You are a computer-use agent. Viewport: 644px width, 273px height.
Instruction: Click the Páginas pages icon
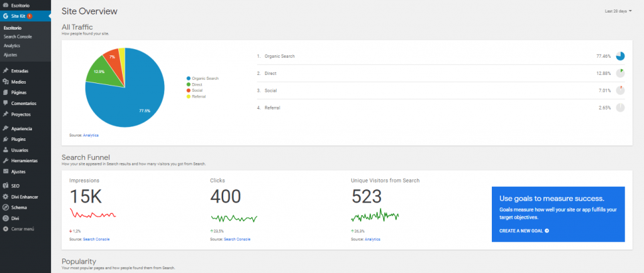coord(5,92)
